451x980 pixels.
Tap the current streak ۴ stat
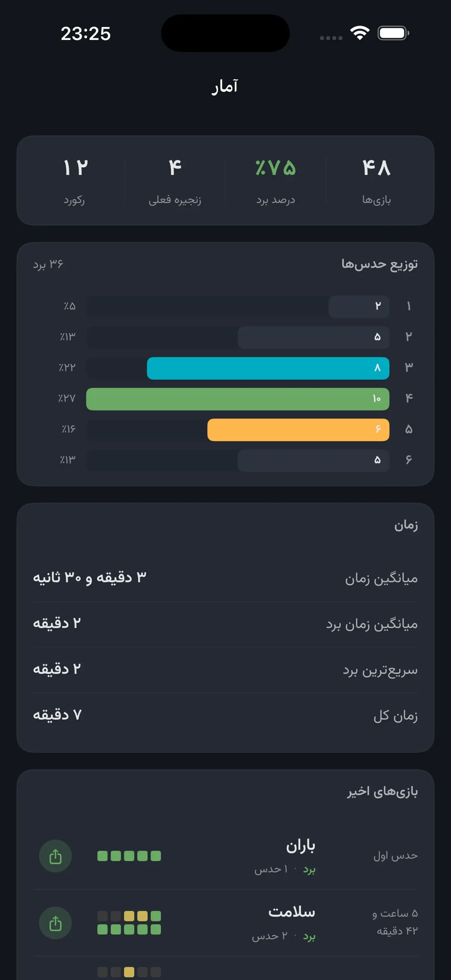point(175,180)
